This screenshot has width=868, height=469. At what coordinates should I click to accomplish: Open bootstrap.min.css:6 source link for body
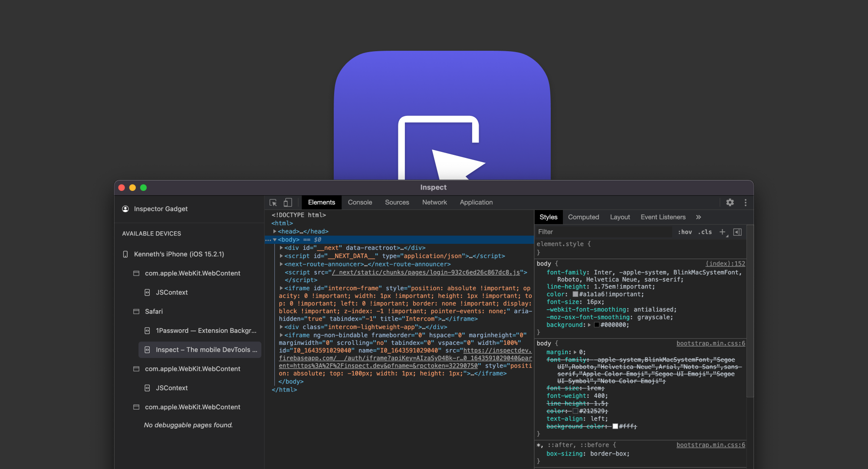[x=710, y=344]
